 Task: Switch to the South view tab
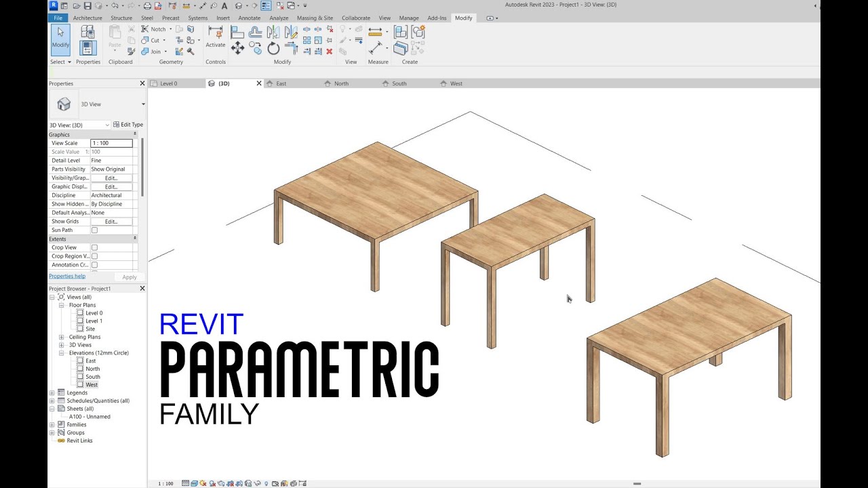coord(399,83)
